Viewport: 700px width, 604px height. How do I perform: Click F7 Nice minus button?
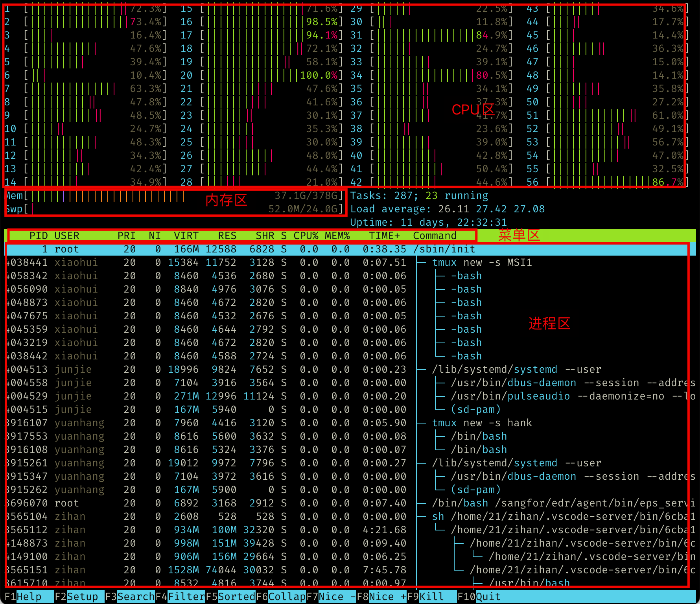(332, 597)
